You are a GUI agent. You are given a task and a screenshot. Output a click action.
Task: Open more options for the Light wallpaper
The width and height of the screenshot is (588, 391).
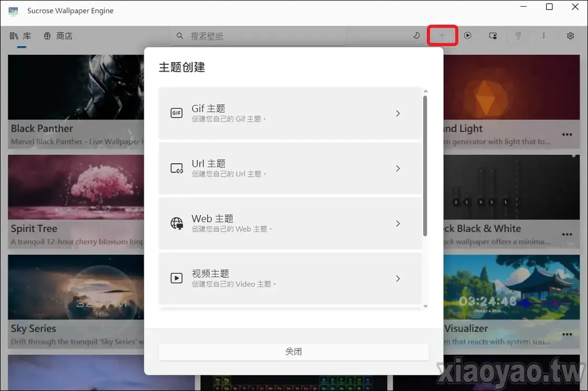(x=567, y=134)
